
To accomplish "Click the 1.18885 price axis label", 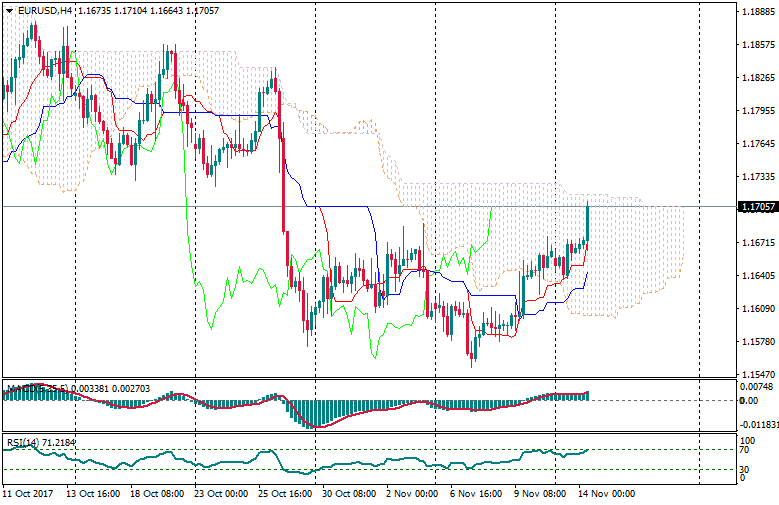I will (756, 13).
